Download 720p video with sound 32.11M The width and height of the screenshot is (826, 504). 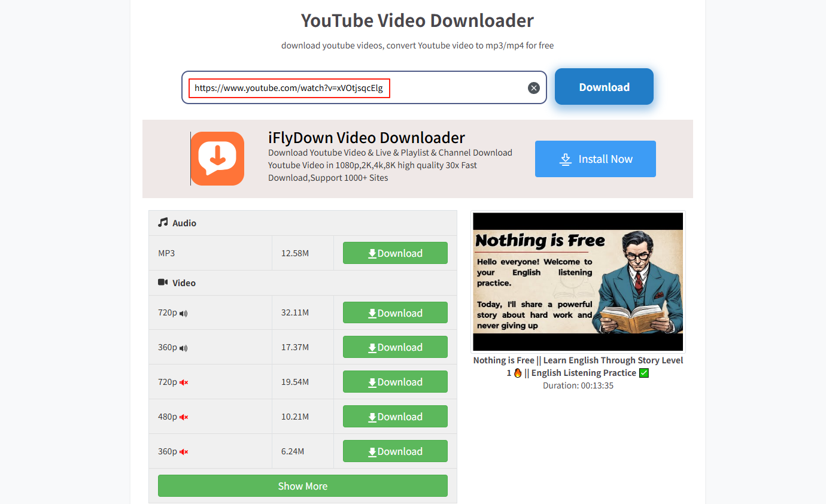point(395,313)
